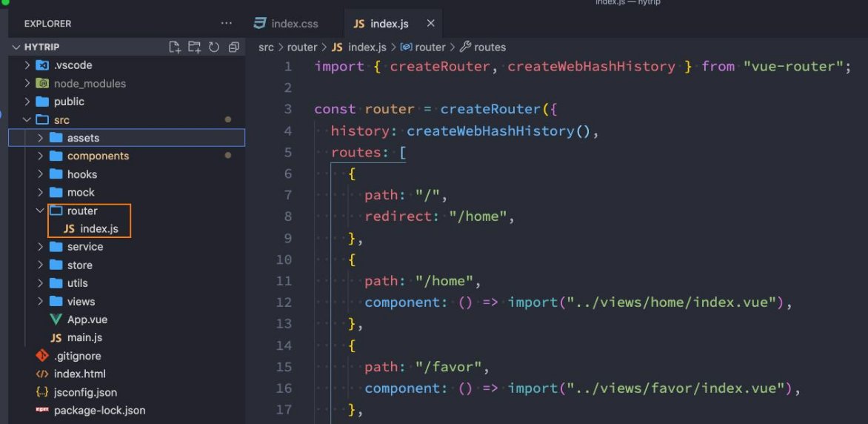Open the App.vue file
This screenshot has width=868, height=424.
87,319
